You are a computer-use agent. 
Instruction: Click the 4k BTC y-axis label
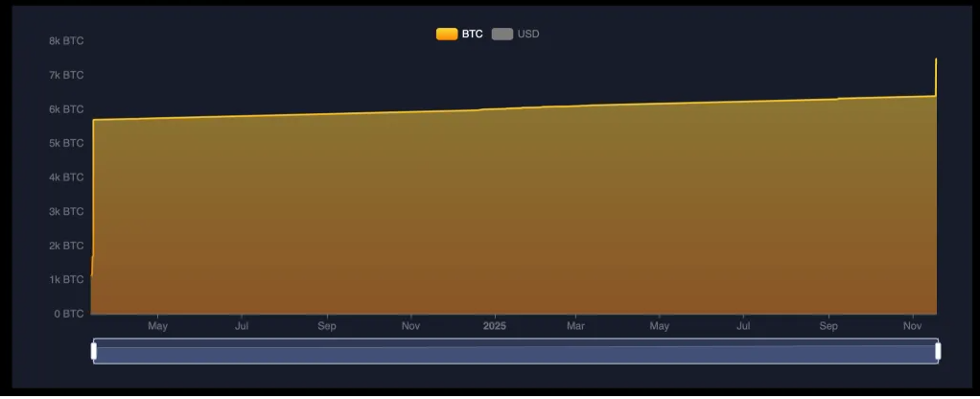coord(66,177)
